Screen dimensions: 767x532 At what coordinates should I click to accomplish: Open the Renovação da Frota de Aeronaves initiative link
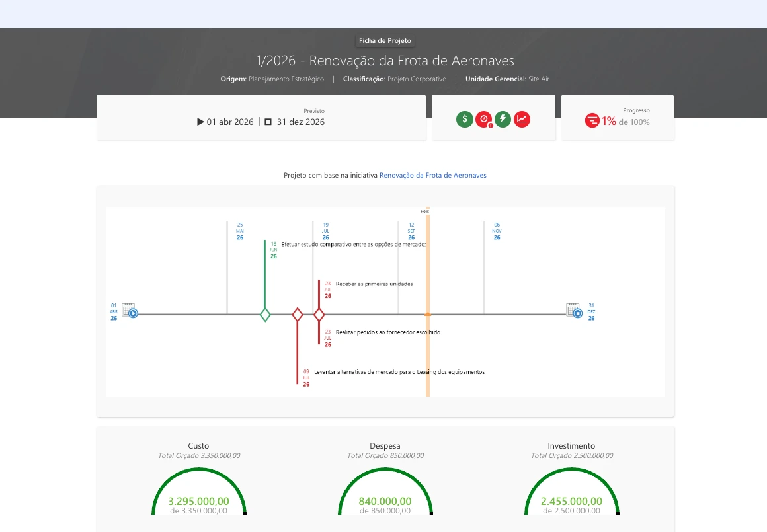click(433, 176)
